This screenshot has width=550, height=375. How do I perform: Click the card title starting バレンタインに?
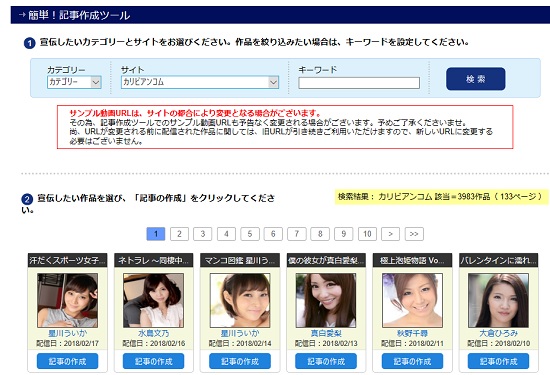498,260
